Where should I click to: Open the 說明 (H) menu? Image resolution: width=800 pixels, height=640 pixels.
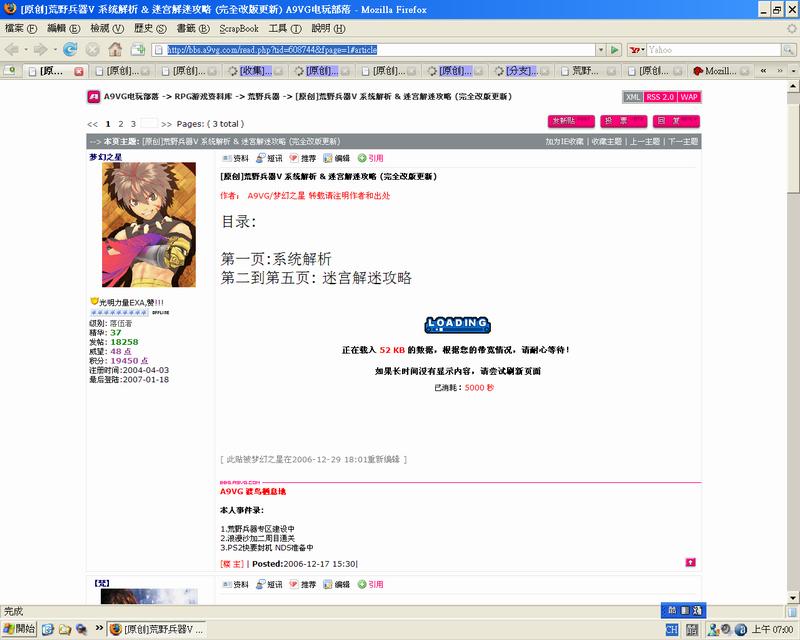click(x=328, y=29)
